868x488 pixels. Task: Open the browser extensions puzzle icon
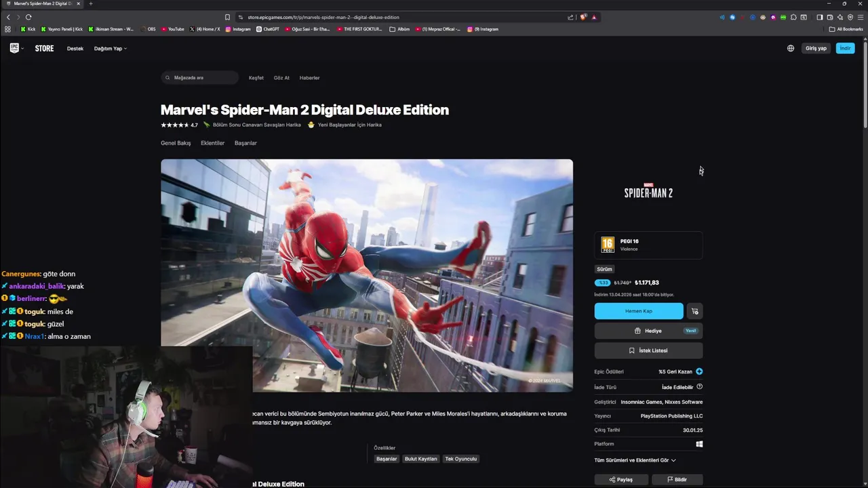click(793, 17)
